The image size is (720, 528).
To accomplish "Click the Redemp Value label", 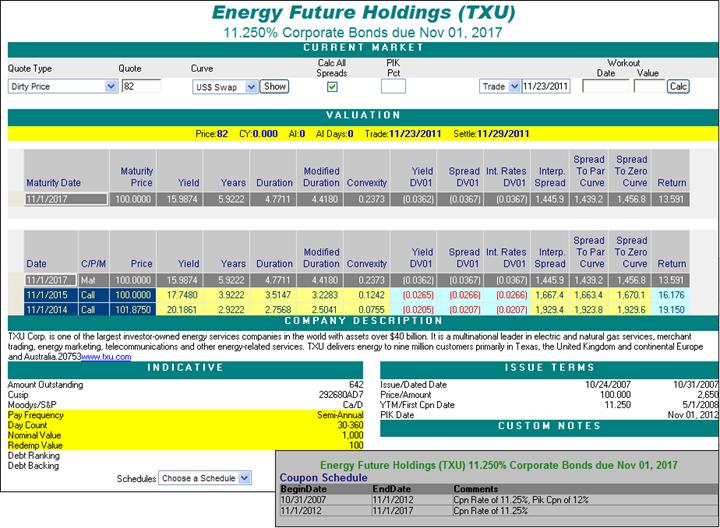I will click(x=35, y=445).
